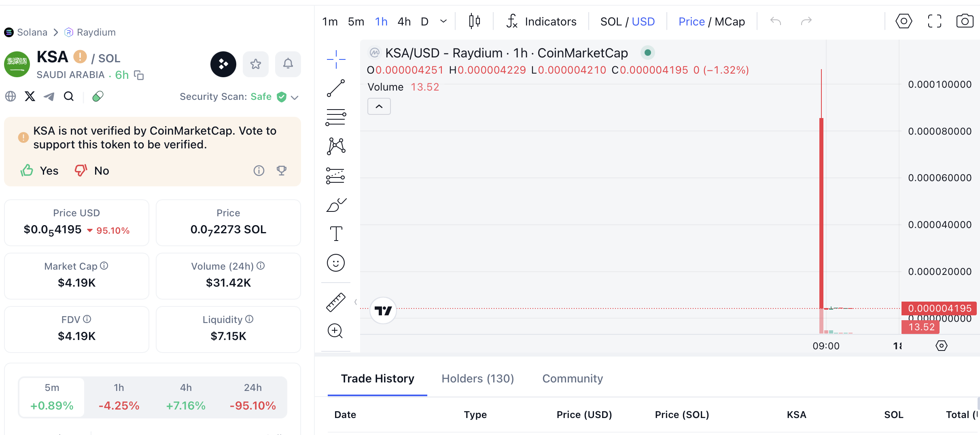Viewport: 980px width, 435px height.
Task: Open the Indicators menu
Action: [x=541, y=21]
